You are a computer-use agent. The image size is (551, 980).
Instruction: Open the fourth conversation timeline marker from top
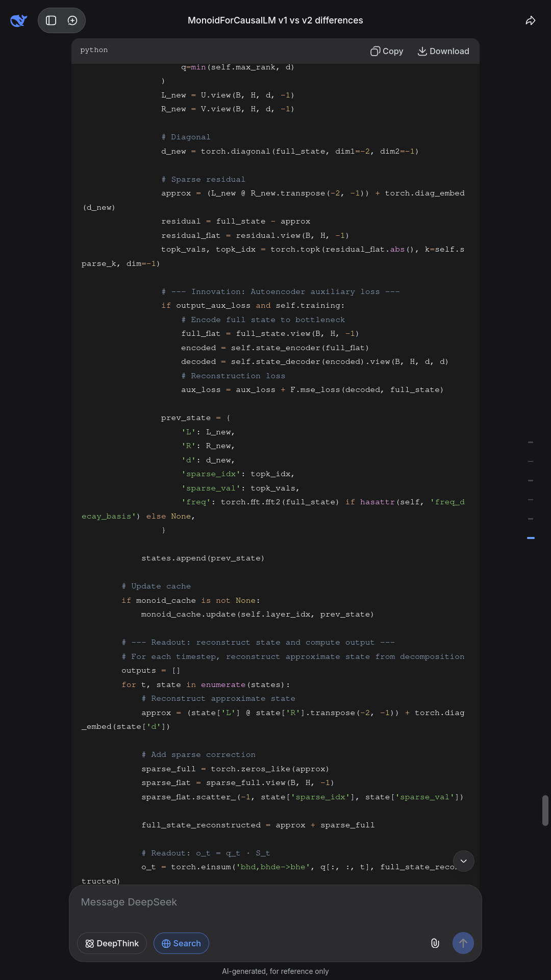coord(531,500)
